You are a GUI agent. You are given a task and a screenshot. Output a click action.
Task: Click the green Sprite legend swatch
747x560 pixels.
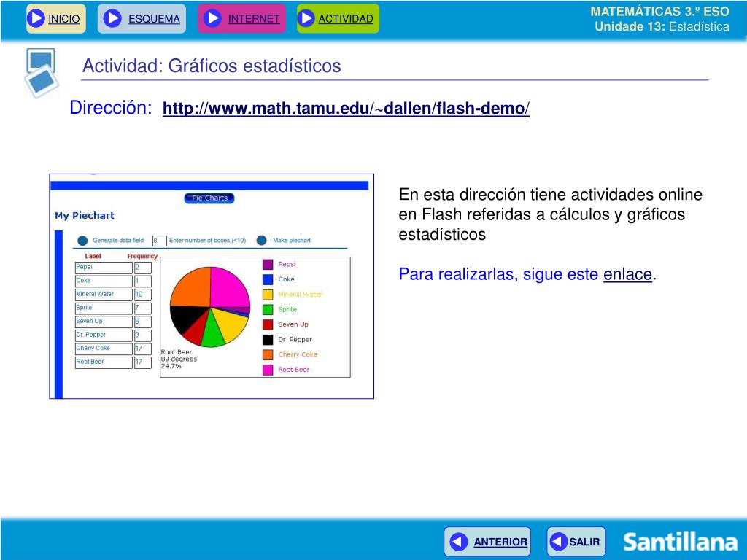point(268,309)
